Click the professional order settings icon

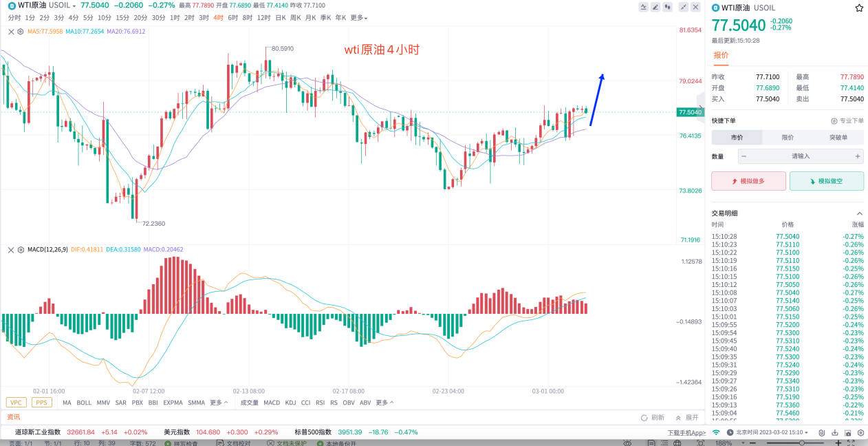[x=834, y=120]
